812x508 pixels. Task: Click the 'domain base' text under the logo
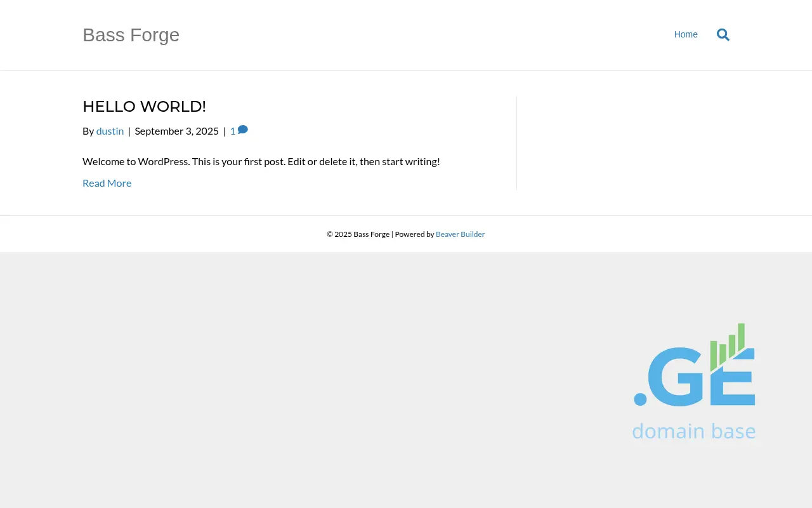[x=694, y=431]
